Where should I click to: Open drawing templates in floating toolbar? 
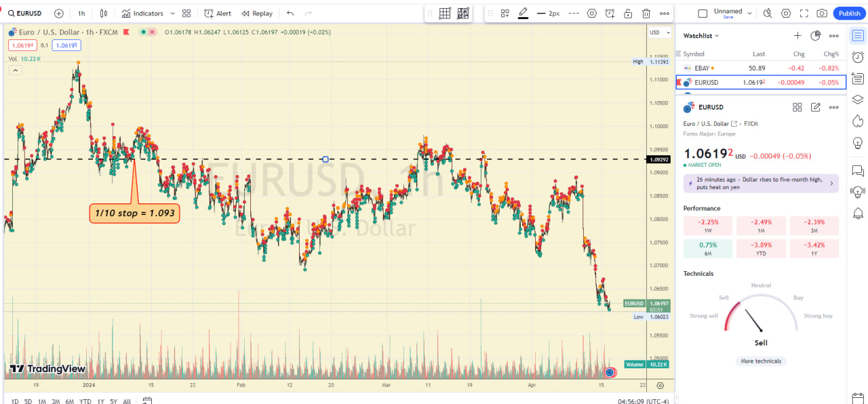pyautogui.click(x=505, y=14)
